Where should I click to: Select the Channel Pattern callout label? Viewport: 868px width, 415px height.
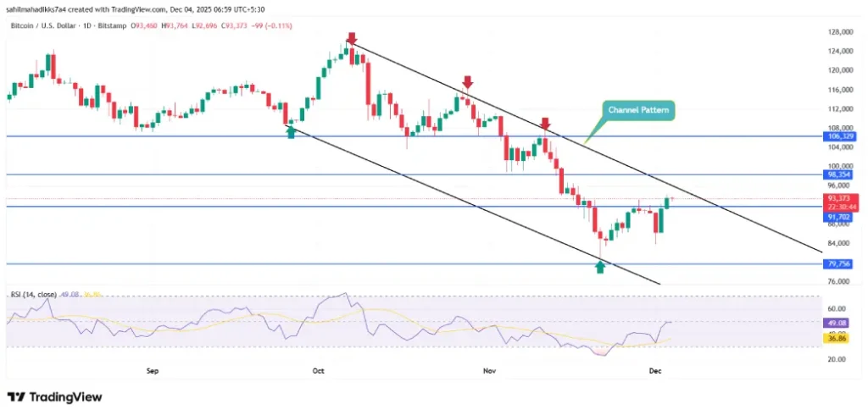638,110
